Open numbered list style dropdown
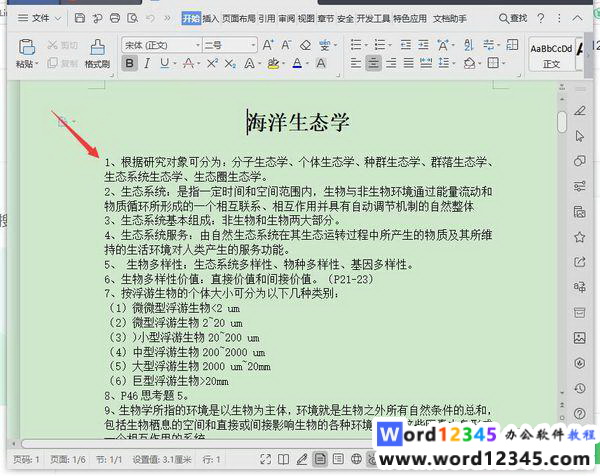600x476 pixels. pyautogui.click(x=390, y=45)
